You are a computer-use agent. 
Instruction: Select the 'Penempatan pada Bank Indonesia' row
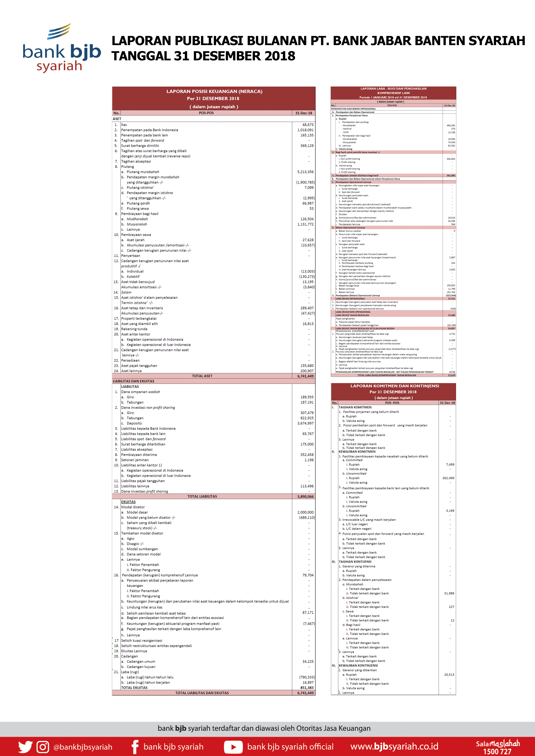pos(214,130)
